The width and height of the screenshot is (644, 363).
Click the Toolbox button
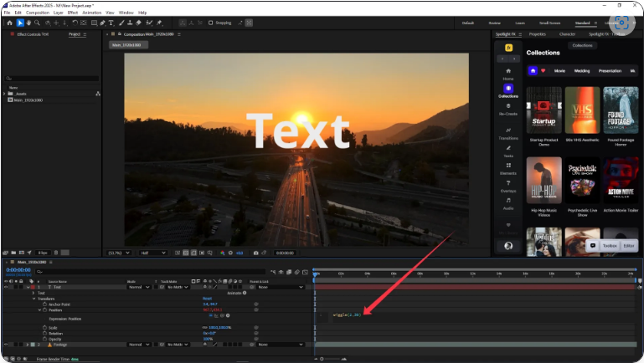point(610,246)
